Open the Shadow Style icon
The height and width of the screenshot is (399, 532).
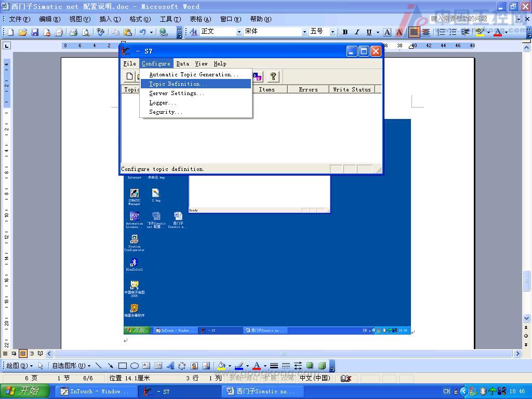tap(310, 365)
